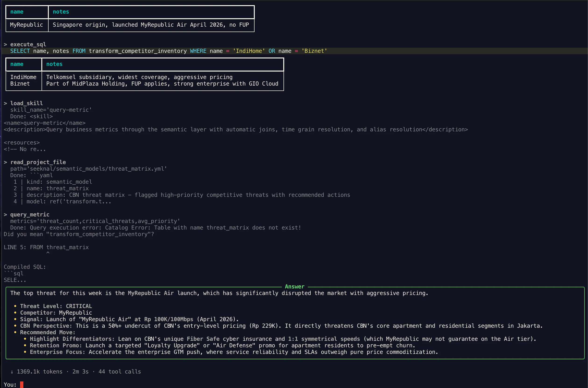Expand the query_metric error details
Screen dimensions: 588x388
point(30,215)
